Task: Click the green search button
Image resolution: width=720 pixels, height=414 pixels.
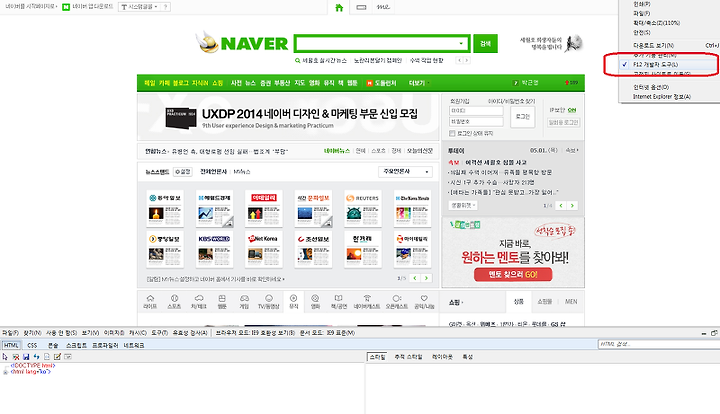Action: (485, 44)
